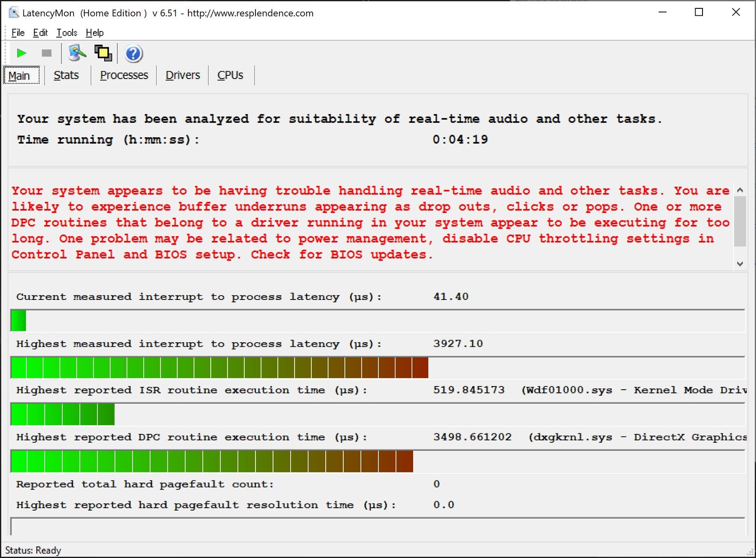Click the warning text scrollbar thumb
The image size is (756, 558).
(740, 221)
